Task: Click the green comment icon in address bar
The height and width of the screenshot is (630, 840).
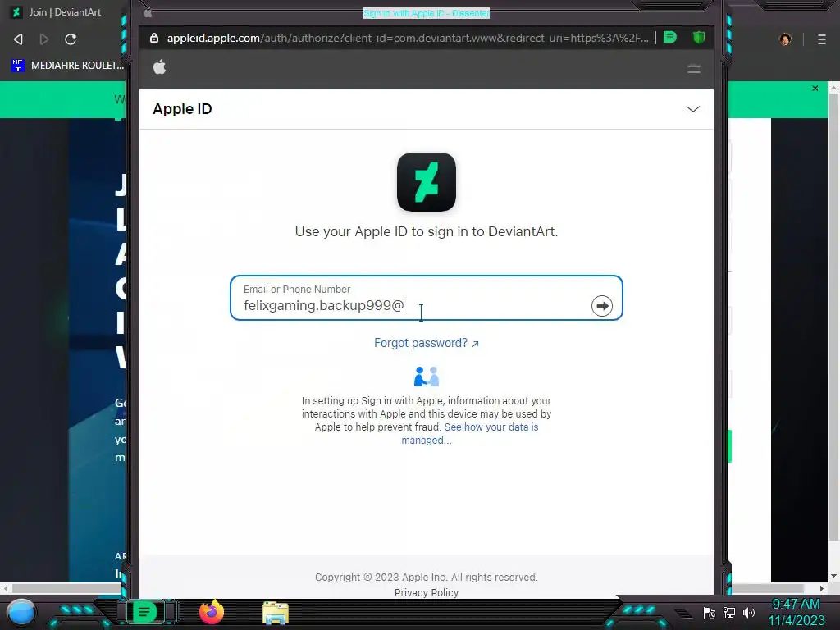Action: pyautogui.click(x=669, y=38)
